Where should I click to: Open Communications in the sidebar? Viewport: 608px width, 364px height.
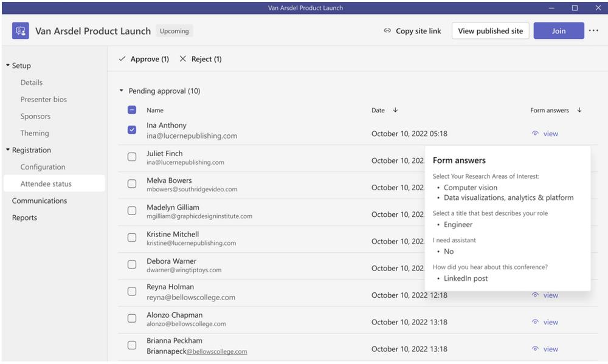39,201
